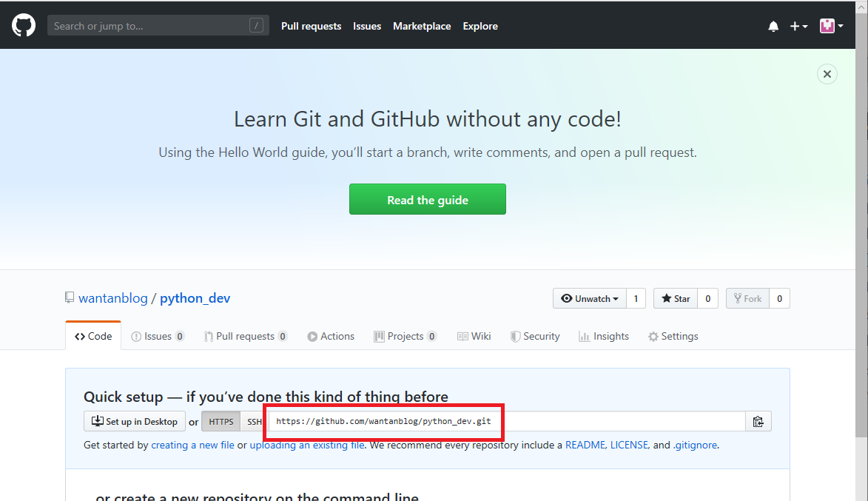Go to Explore
The width and height of the screenshot is (868, 501).
pos(480,26)
